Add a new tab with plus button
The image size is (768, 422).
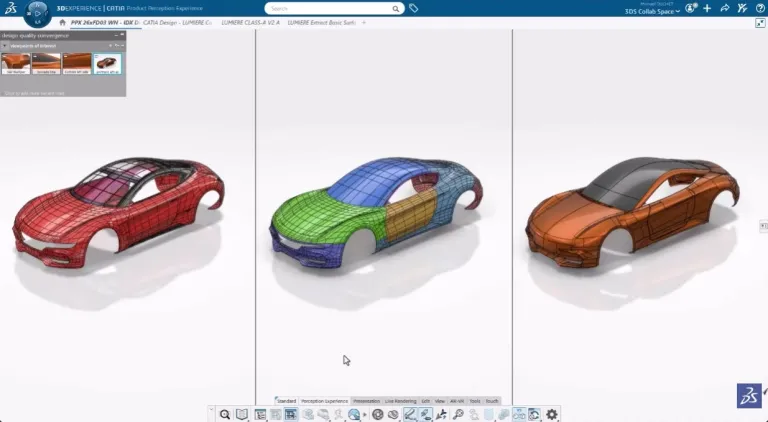pos(363,23)
